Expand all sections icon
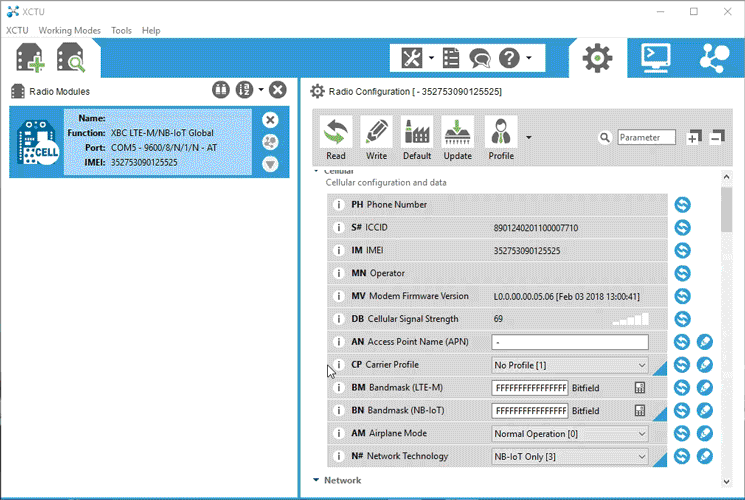 point(694,137)
